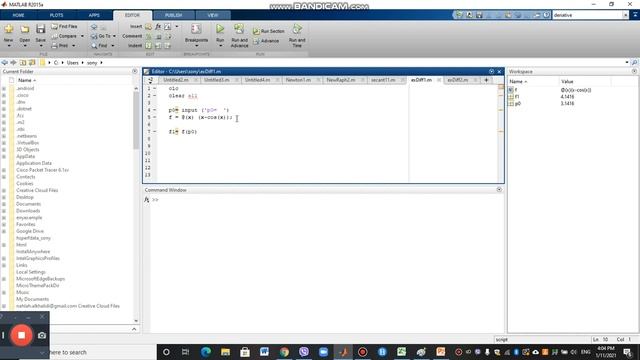Click Run Section

268,31
